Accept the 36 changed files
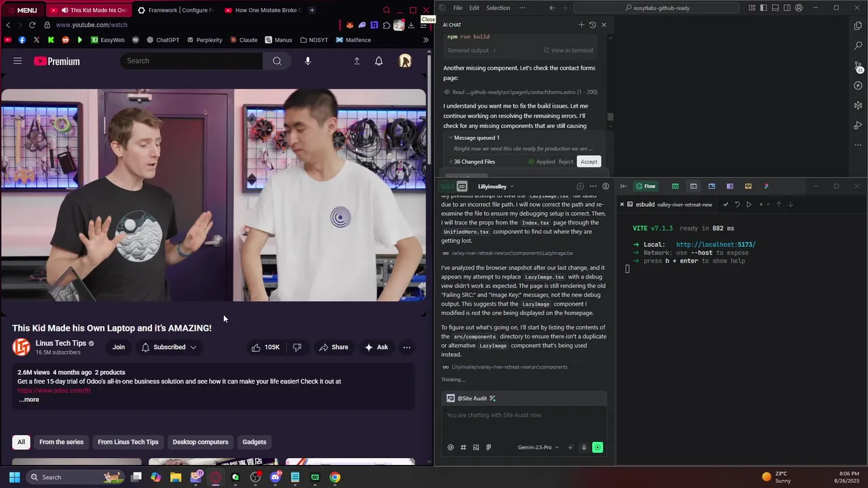This screenshot has width=868, height=488. coord(589,162)
